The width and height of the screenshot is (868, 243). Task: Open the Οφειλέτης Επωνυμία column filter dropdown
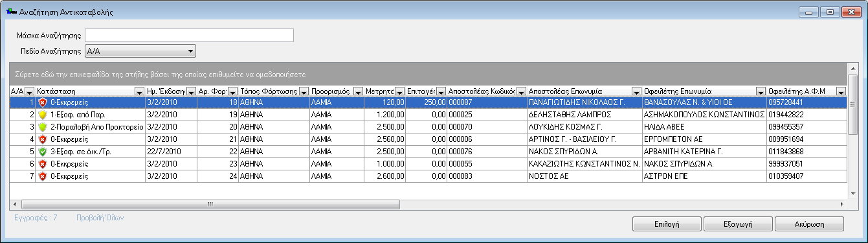(x=760, y=91)
